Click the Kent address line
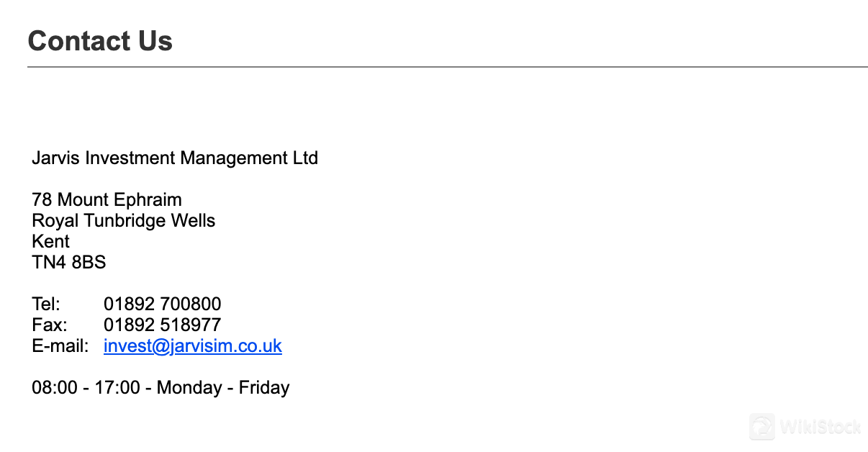The image size is (868, 452). click(51, 241)
